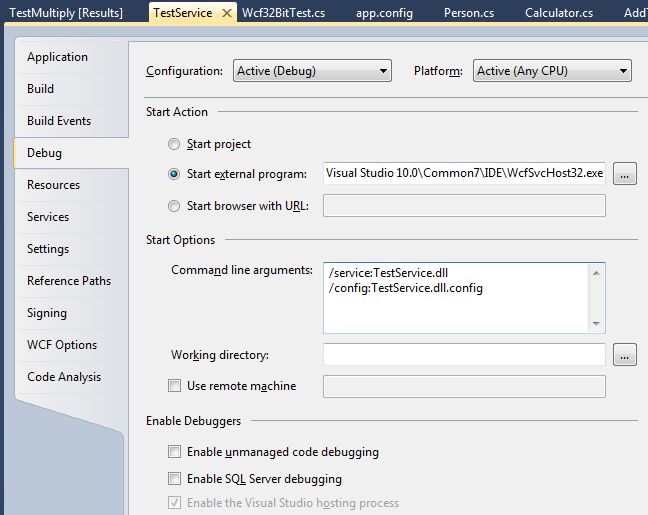Open the Settings properties page
This screenshot has height=515, width=648.
point(48,249)
